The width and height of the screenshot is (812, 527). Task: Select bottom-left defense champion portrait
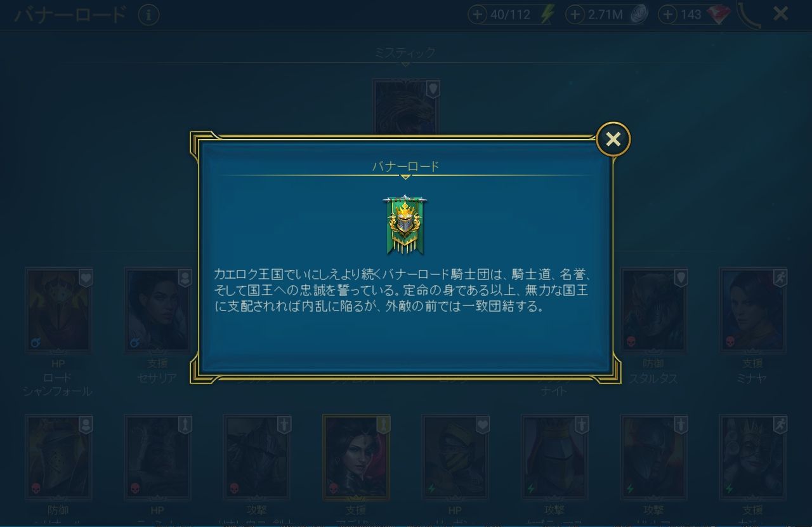[59, 457]
